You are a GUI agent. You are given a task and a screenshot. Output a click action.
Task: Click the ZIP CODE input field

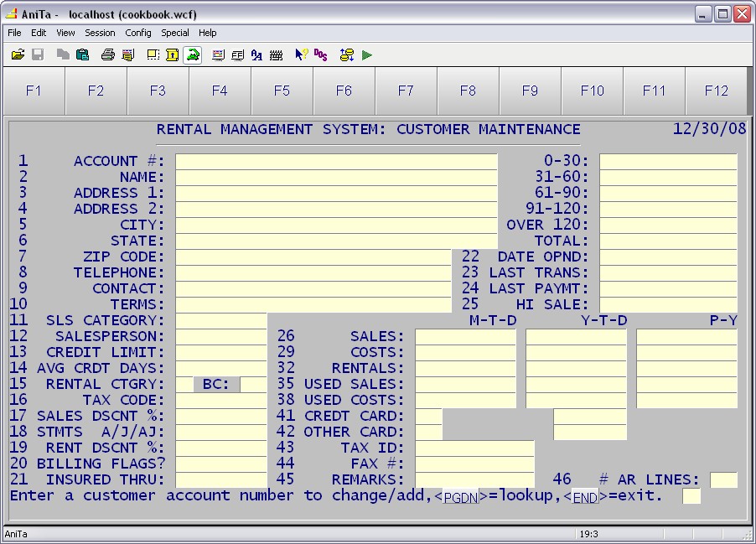(313, 257)
